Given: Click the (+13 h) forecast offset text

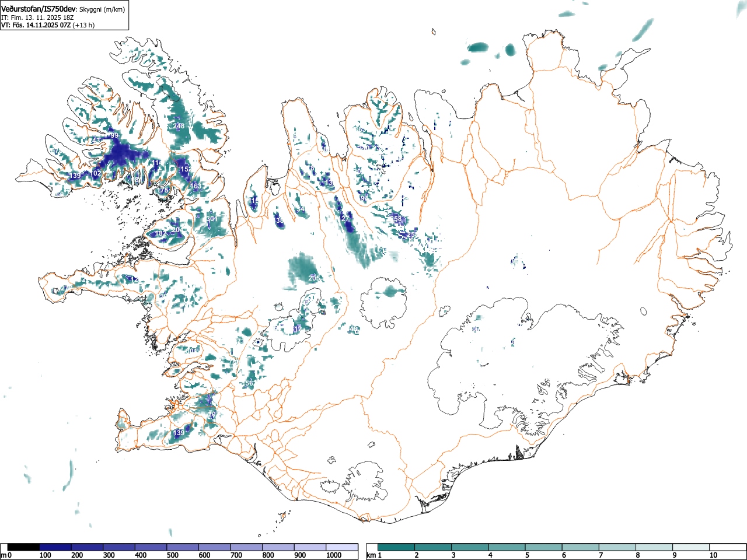Looking at the screenshot, I should click(83, 25).
